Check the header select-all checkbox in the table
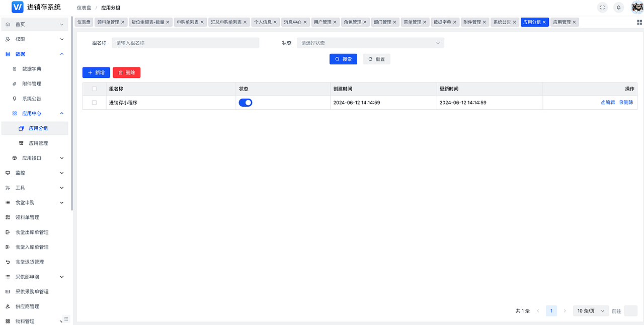Image resolution: width=644 pixels, height=325 pixels. (94, 89)
